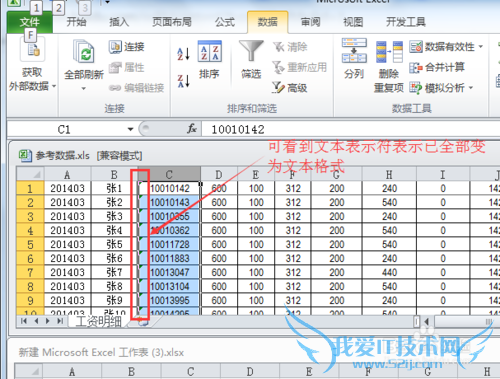Viewport: 500px width, 379px height.
Task: Switch to the 插入 ribbon tab
Action: coord(119,22)
